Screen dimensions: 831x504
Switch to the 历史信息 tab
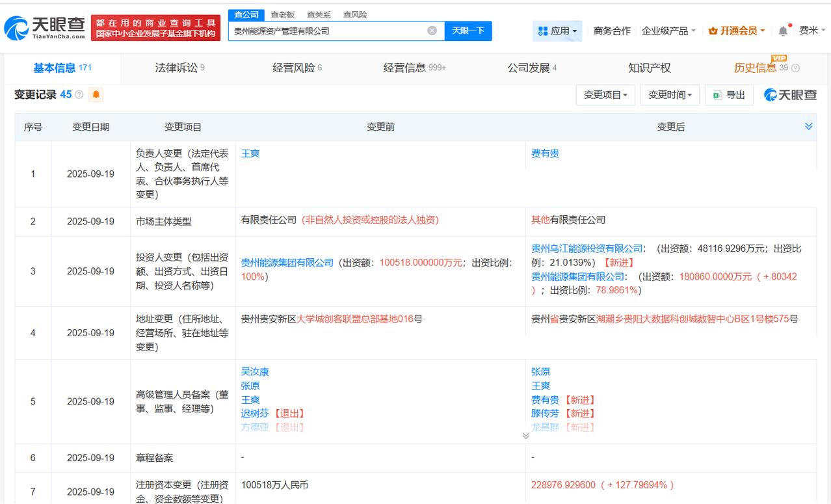point(761,68)
